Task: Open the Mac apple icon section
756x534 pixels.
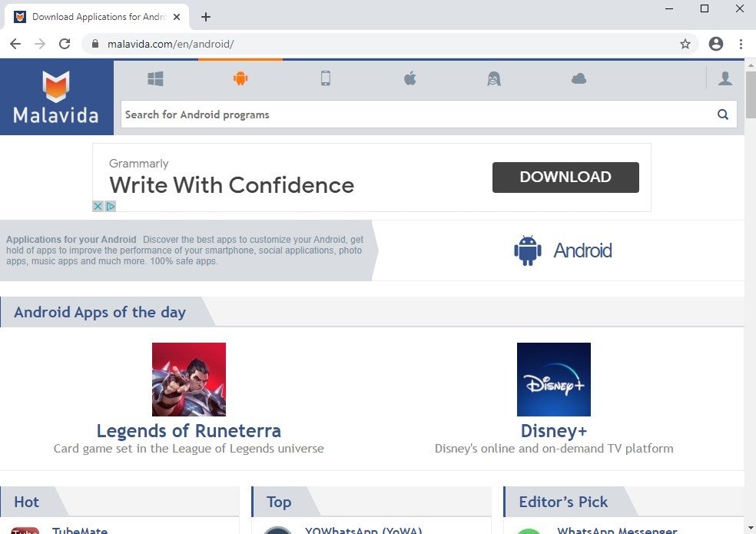Action: point(409,78)
